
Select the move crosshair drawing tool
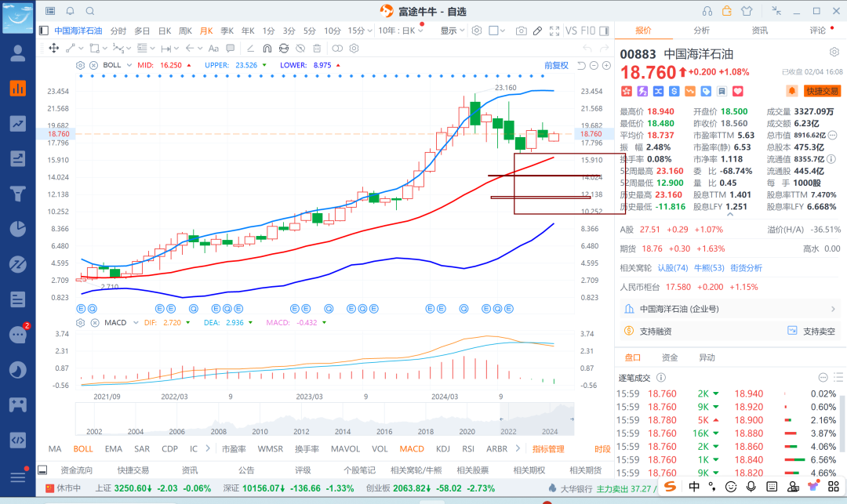(54, 49)
